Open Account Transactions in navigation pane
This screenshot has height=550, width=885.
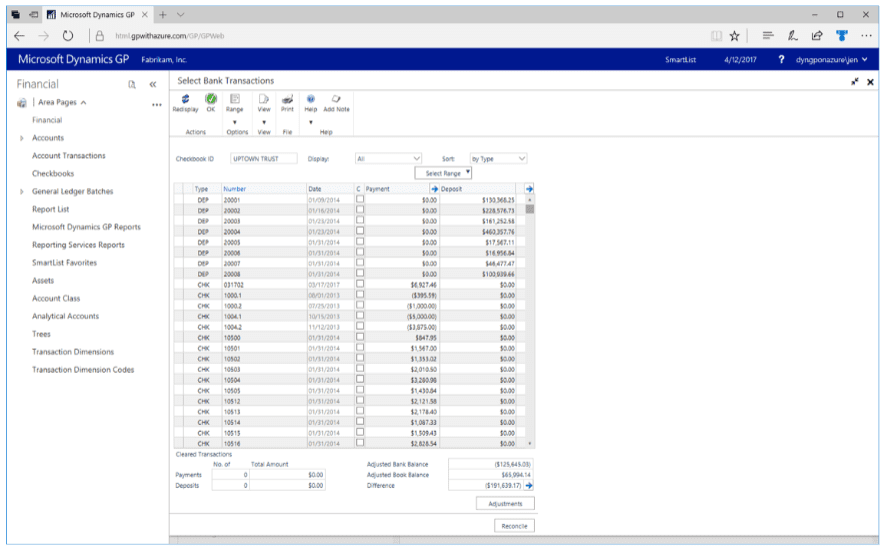point(69,156)
